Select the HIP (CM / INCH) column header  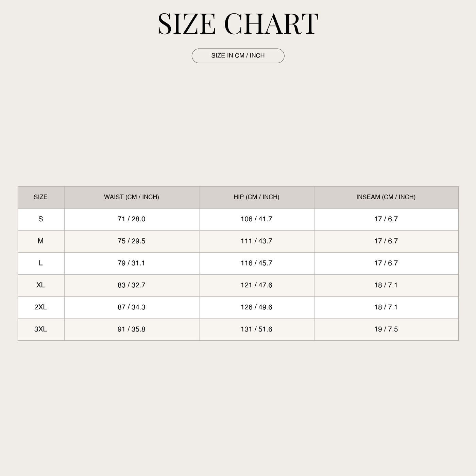[256, 197]
